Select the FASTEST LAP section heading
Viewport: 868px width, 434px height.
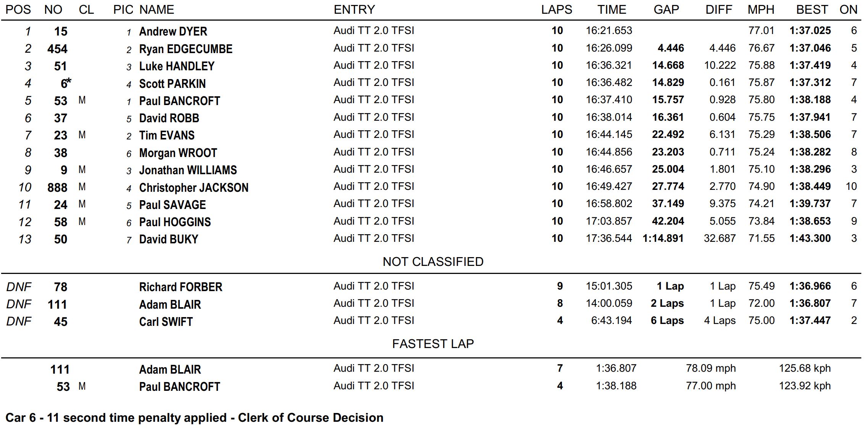(433, 344)
